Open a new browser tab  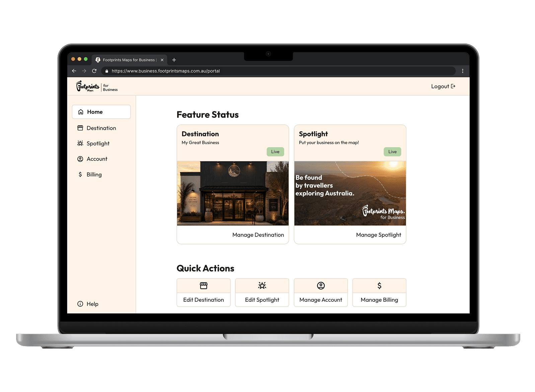(x=174, y=60)
